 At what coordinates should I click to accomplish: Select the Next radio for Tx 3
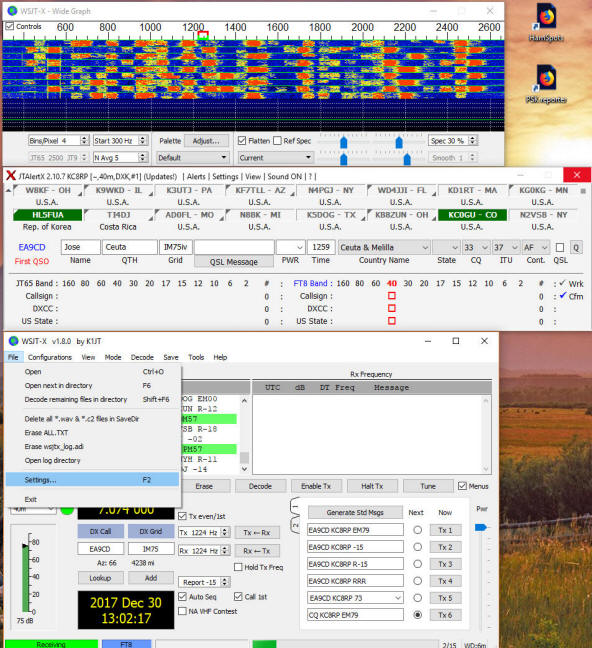coord(418,564)
